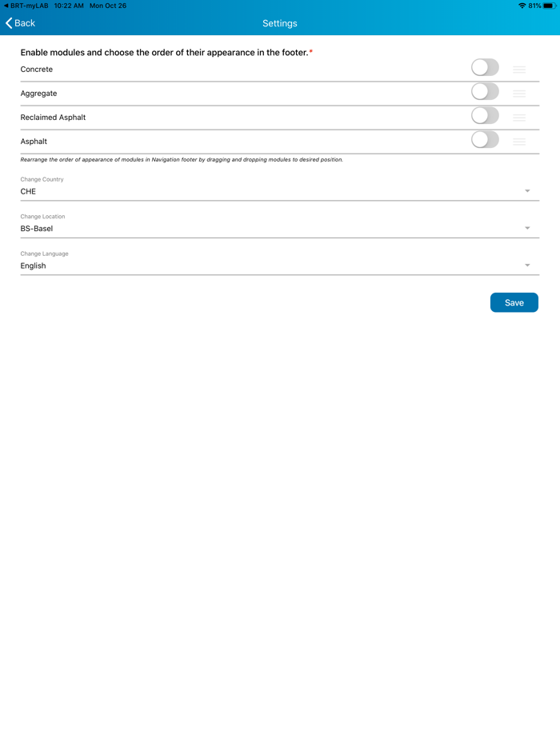
Task: Tap the battery status icon
Action: pos(550,6)
